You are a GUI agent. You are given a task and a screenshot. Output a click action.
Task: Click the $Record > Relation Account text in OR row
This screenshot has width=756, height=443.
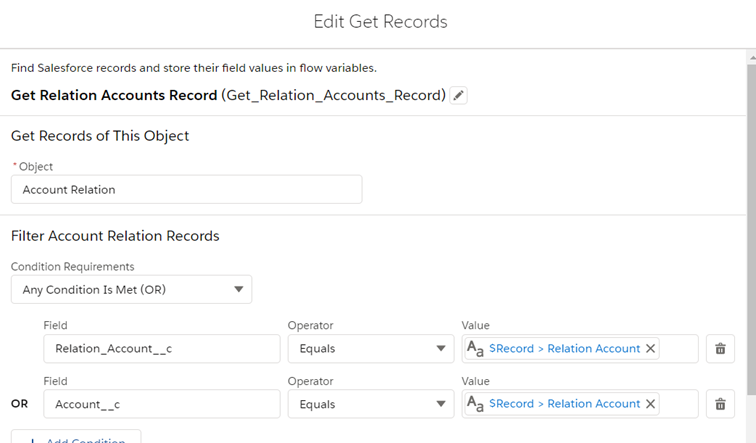(564, 404)
